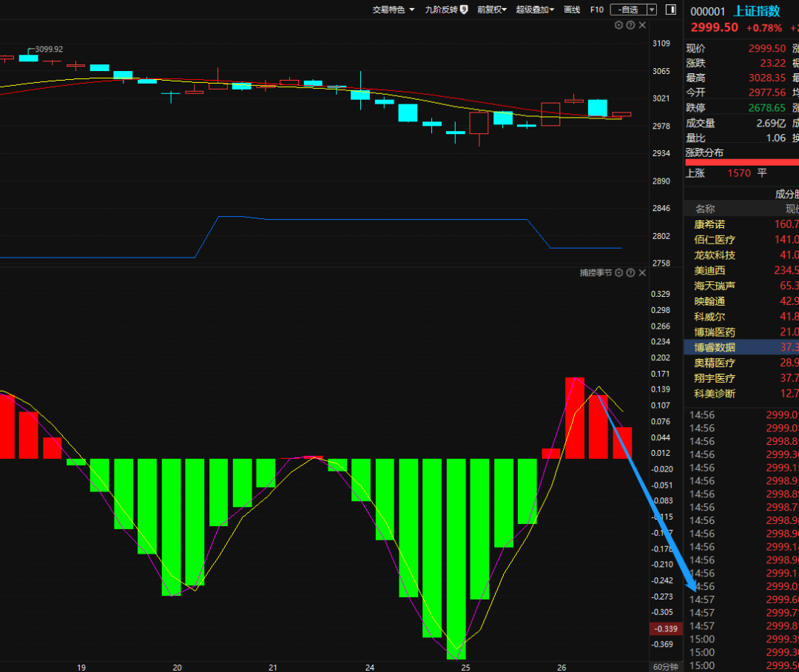Viewport: 799px width, 672px height.
Task: Click the 九阶反转 shield badge
Action: pos(464,10)
